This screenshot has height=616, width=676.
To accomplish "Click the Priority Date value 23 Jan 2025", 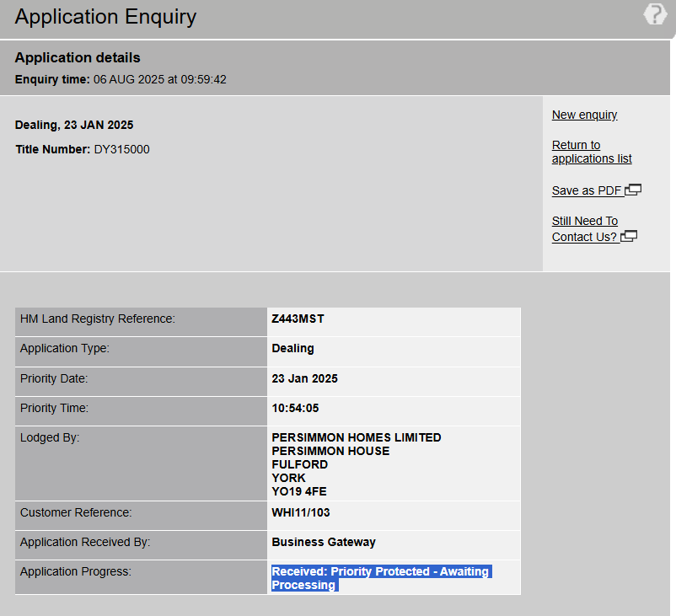I will pyautogui.click(x=304, y=378).
